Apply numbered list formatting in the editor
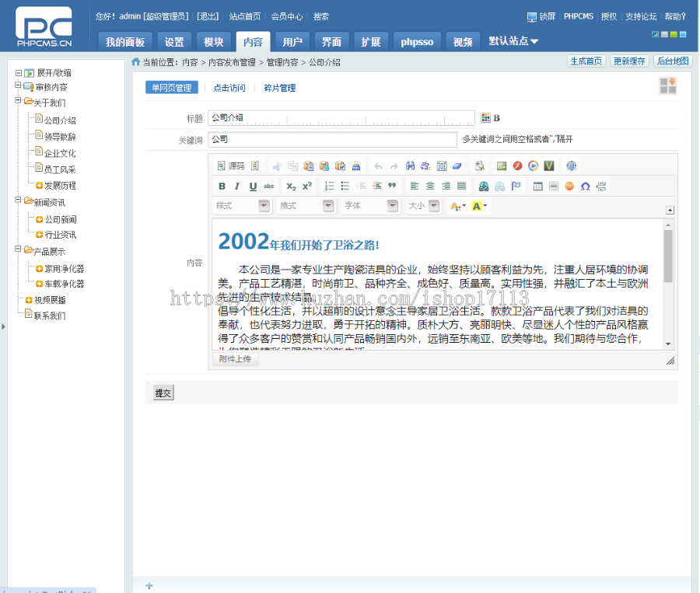Viewport: 700px width, 593px height. tap(328, 187)
